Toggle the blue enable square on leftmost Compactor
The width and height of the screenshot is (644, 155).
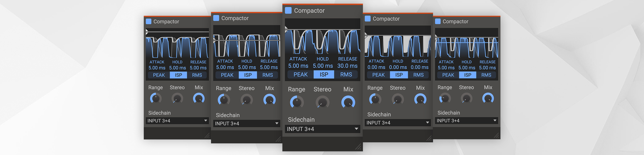tap(149, 21)
